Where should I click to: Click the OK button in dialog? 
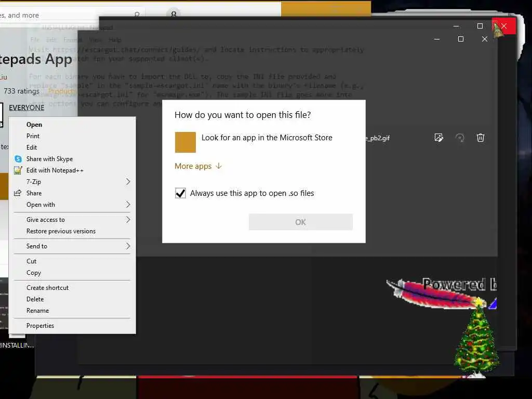point(301,222)
